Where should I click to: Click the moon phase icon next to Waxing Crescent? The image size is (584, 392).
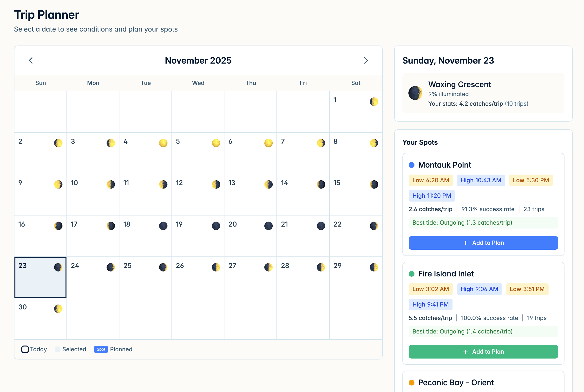pyautogui.click(x=415, y=93)
